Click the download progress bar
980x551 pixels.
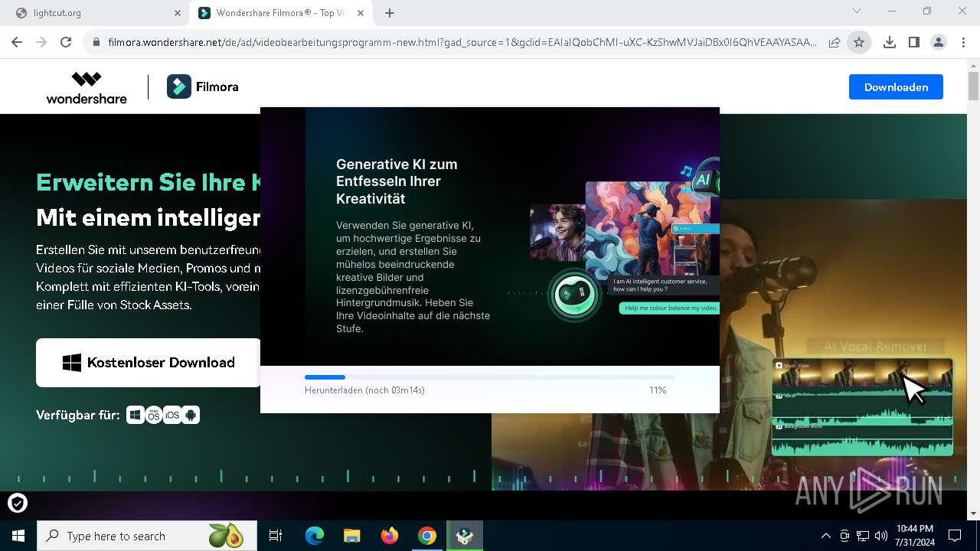[x=490, y=377]
